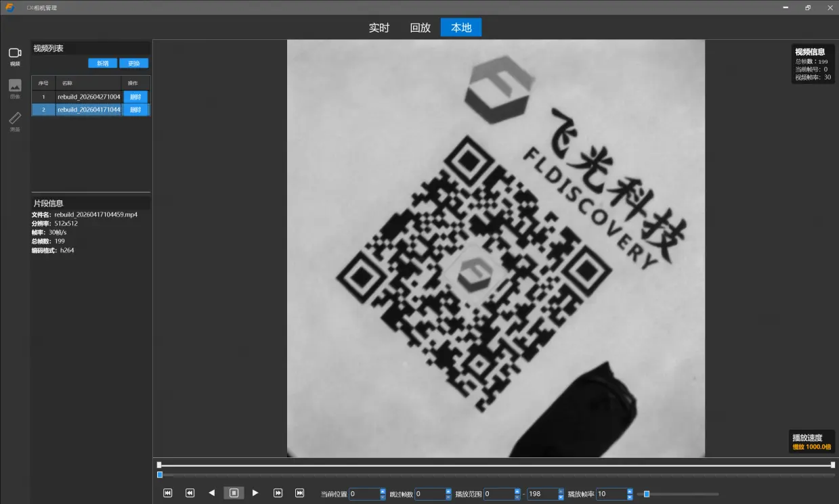Increase 当前位置 with its up arrow
Screen dimensions: 839x504
click(383, 491)
